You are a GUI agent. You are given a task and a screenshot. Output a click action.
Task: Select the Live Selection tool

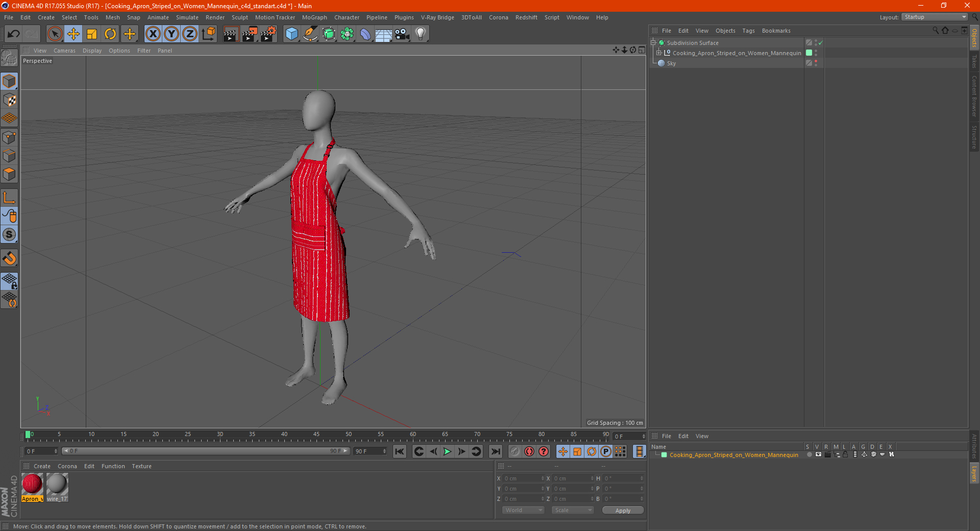[x=55, y=34]
